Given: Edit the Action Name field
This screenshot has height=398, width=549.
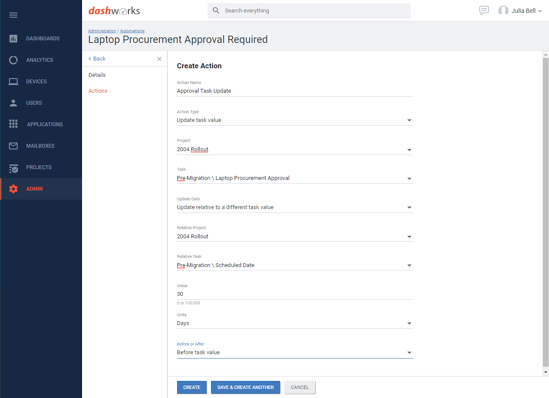Looking at the screenshot, I should coord(294,91).
